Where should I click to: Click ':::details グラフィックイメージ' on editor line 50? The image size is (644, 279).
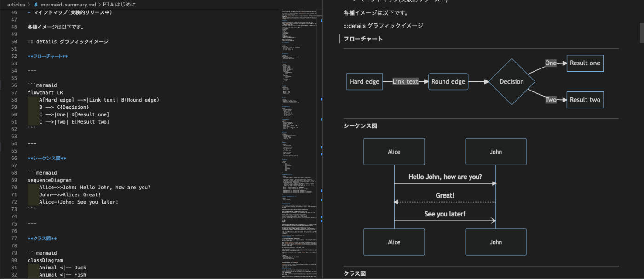pos(68,41)
